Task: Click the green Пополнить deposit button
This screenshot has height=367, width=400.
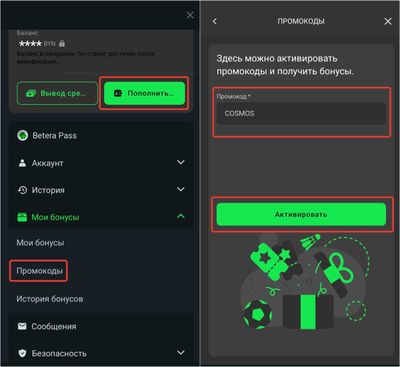Action: point(144,94)
